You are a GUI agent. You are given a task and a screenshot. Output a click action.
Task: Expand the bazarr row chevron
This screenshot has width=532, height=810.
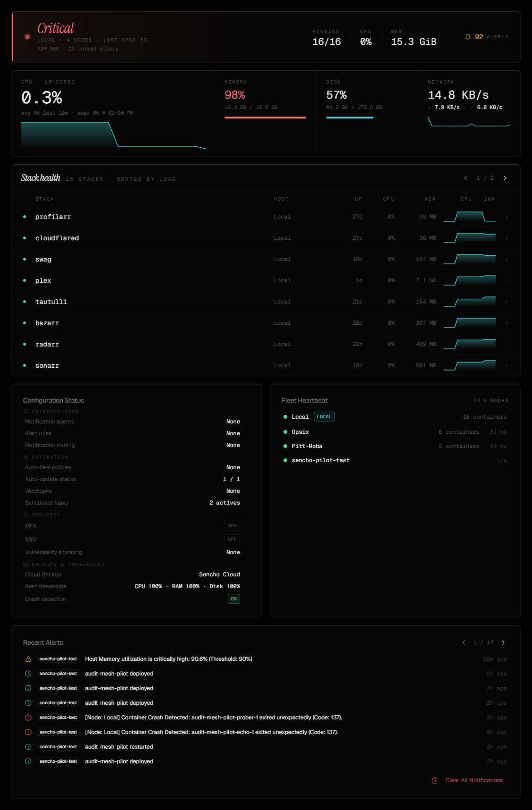pos(507,323)
